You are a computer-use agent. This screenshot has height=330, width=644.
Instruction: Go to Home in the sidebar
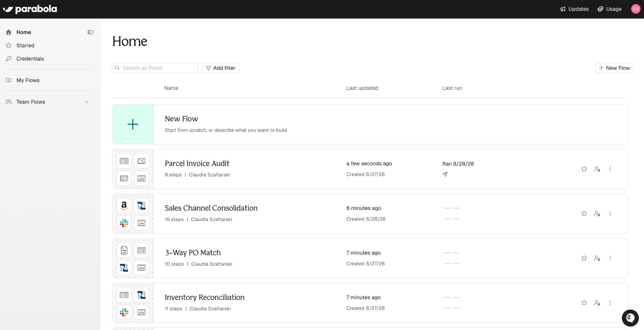click(x=24, y=32)
